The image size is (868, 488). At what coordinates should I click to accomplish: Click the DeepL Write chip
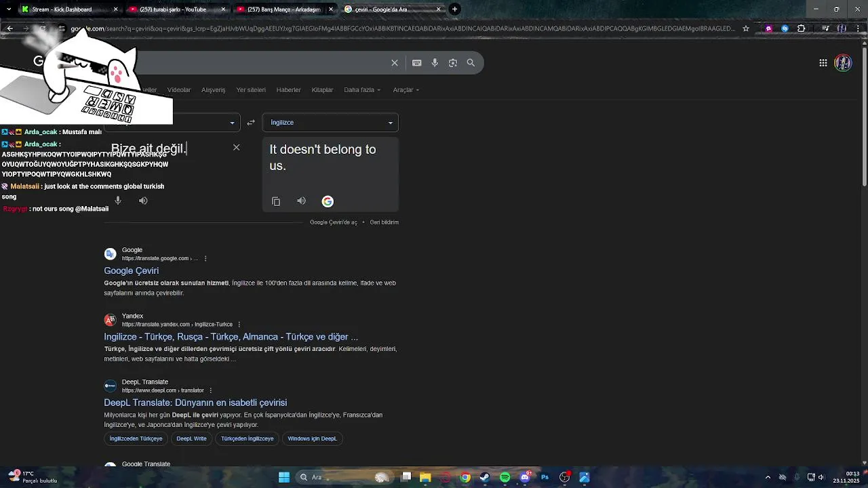pos(191,439)
